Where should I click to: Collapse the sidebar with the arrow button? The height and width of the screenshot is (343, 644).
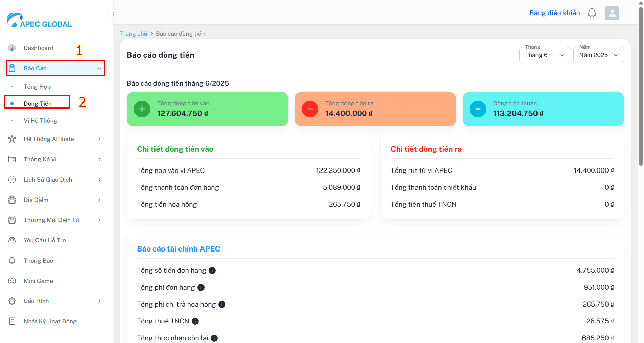114,13
